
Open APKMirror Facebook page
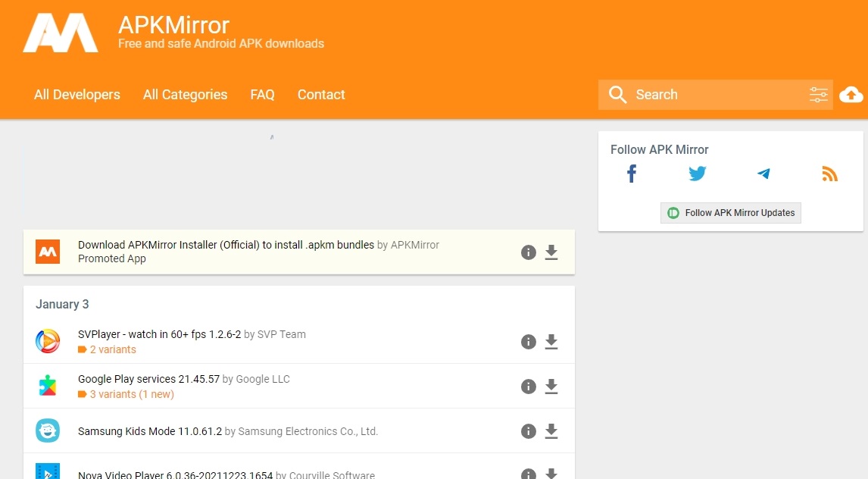632,174
